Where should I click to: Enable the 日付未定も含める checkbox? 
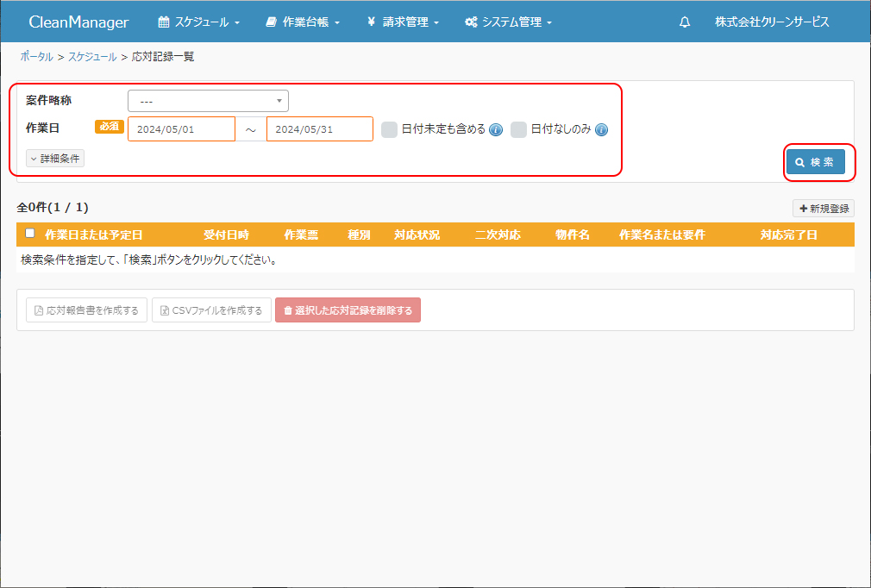click(390, 129)
